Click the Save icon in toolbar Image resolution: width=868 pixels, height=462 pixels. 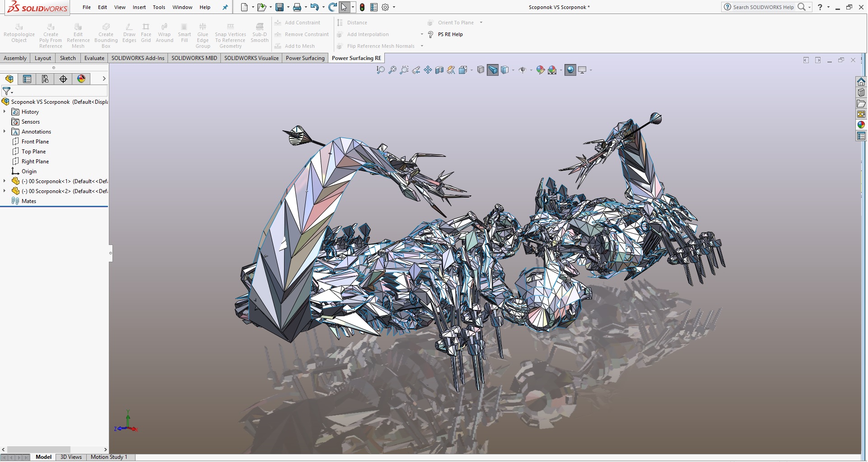coord(280,7)
